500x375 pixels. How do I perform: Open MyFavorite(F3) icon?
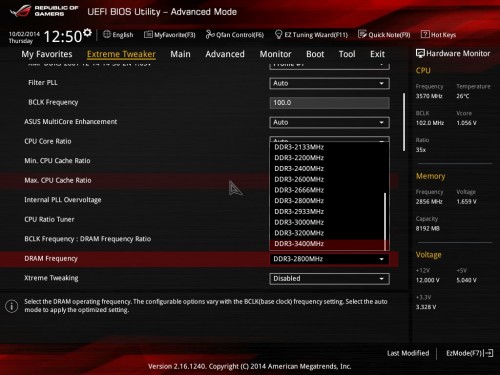(148, 34)
